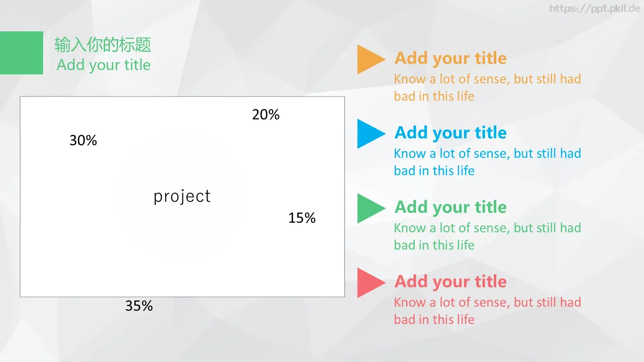
Task: Select the green square beside the title
Action: coord(21,53)
